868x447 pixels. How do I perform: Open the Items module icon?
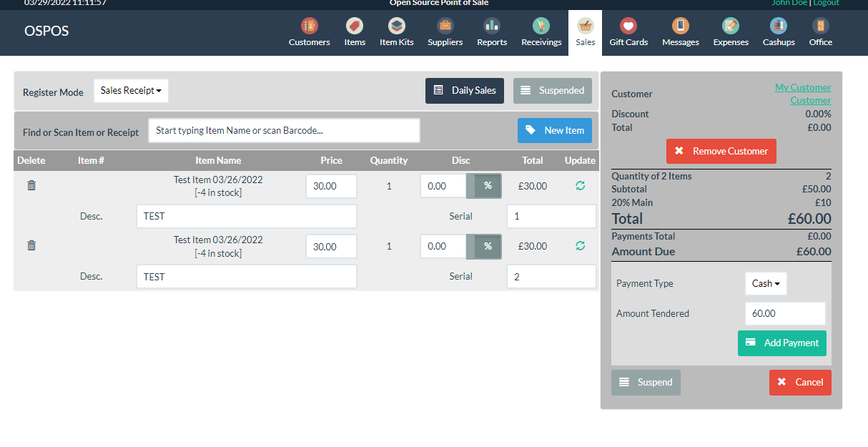point(355,26)
